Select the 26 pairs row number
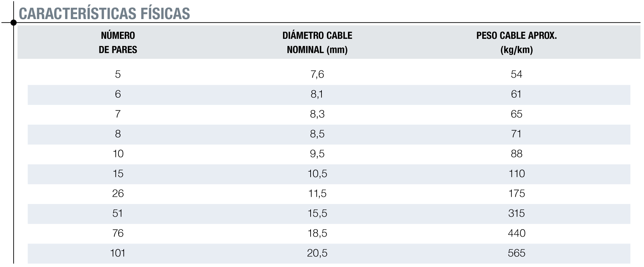This screenshot has height=267, width=644. 118,193
